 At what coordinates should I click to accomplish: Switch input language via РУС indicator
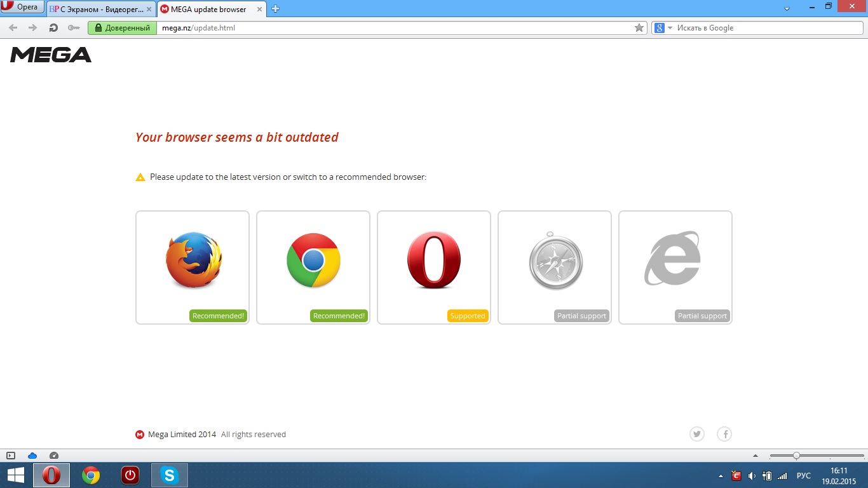[804, 475]
